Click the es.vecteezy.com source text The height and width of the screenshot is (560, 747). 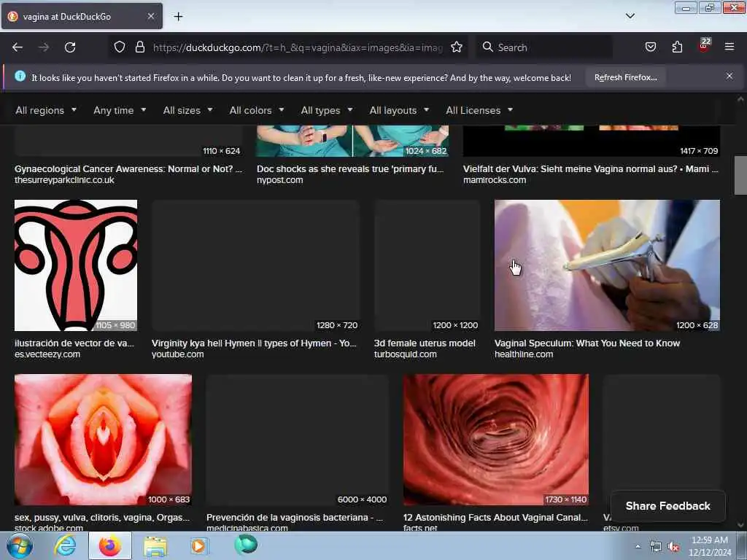[x=47, y=354]
